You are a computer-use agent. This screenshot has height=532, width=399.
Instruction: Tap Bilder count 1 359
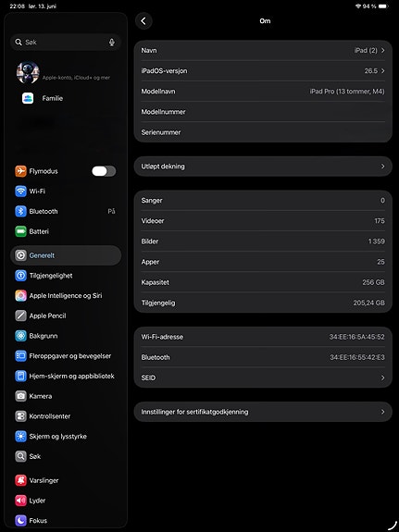377,241
